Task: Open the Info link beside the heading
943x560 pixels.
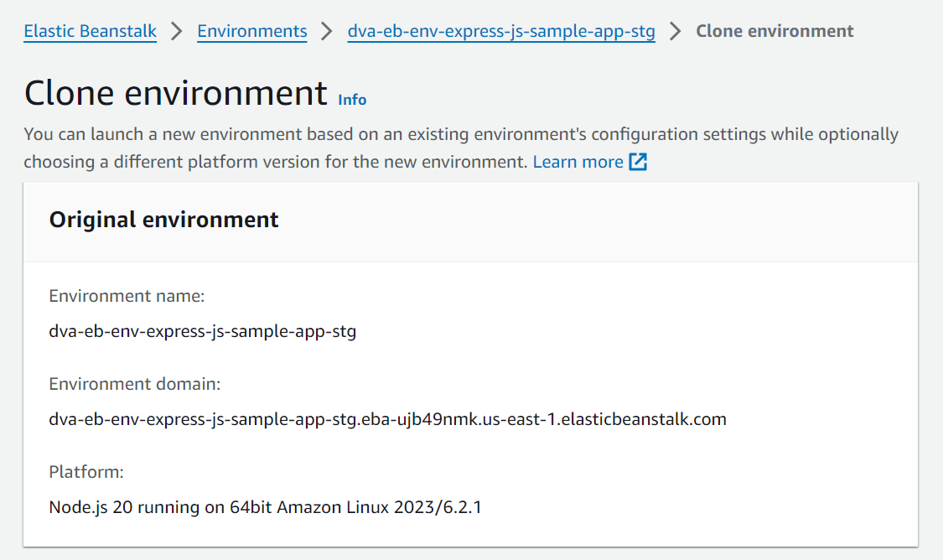Action: (352, 100)
